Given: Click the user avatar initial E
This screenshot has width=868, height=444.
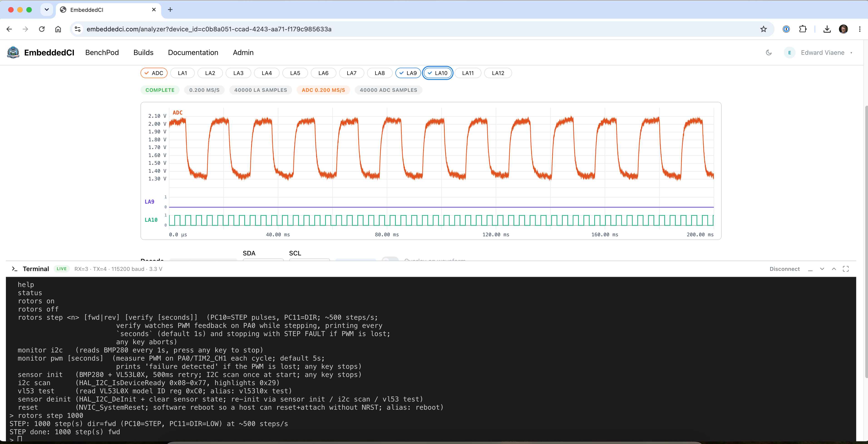Looking at the screenshot, I should [x=789, y=53].
